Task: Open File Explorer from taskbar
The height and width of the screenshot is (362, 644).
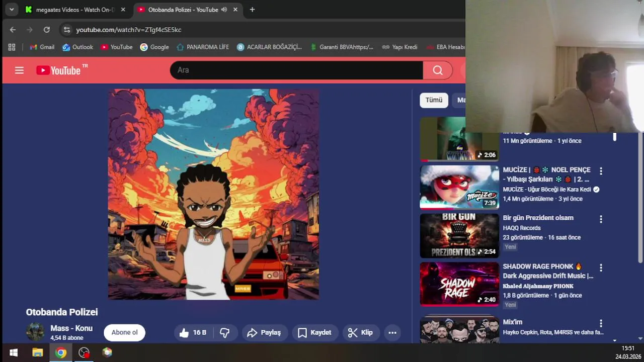Action: 38,352
